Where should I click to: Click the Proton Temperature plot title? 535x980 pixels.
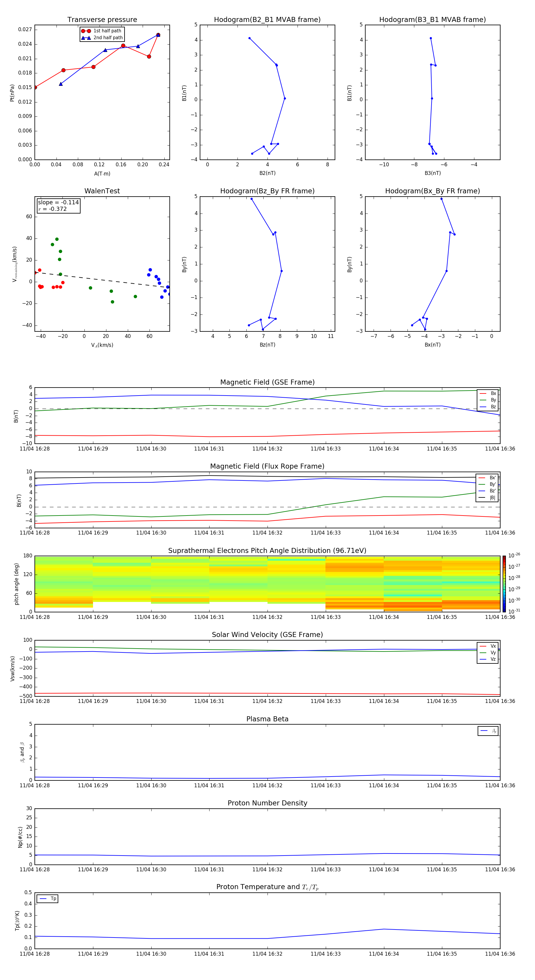coord(267,887)
